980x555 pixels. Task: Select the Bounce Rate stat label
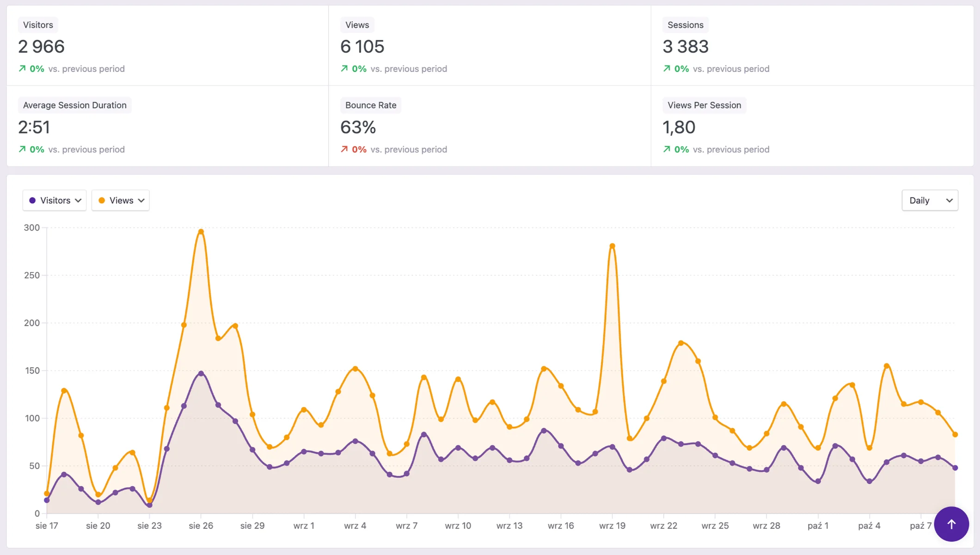point(370,105)
